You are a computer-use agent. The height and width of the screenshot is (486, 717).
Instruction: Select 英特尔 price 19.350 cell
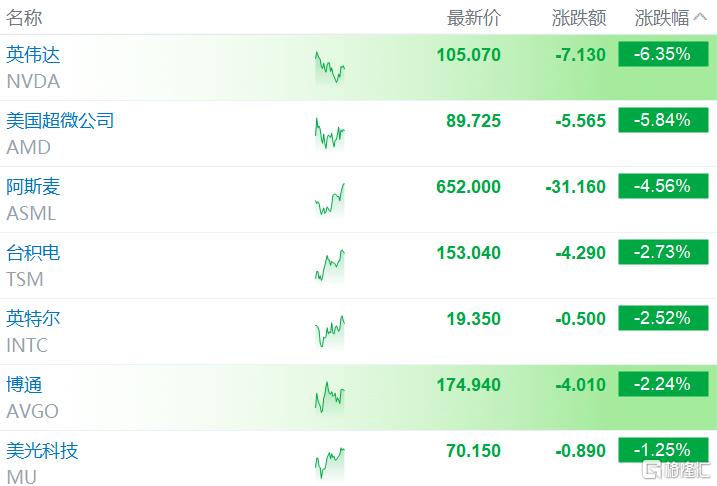pyautogui.click(x=474, y=319)
